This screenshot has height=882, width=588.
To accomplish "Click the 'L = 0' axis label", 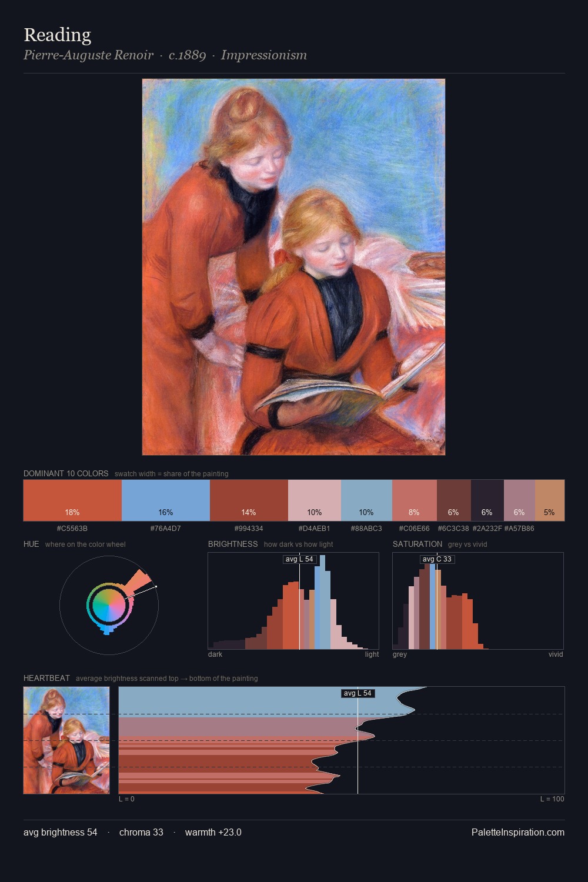I will 126,799.
